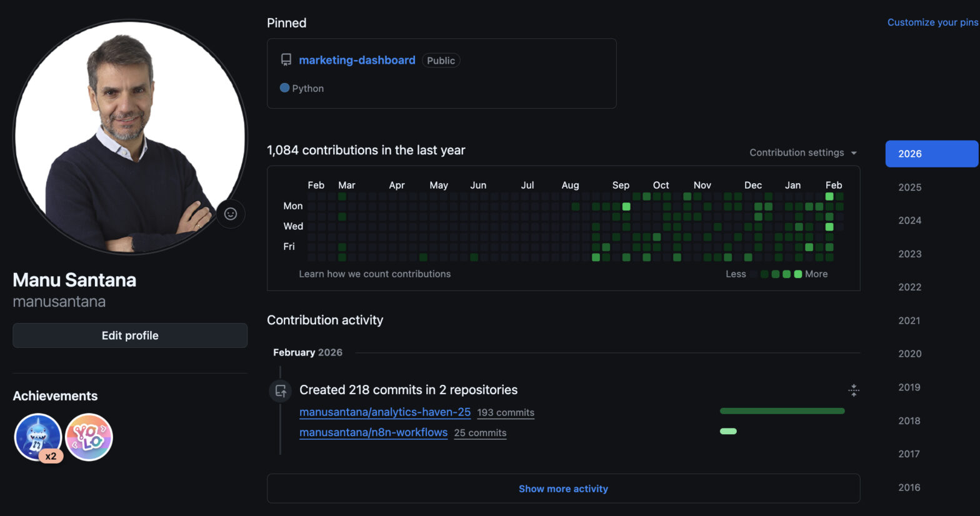Image resolution: width=980 pixels, height=516 pixels.
Task: Click the Contribution activity heading
Action: click(x=325, y=320)
